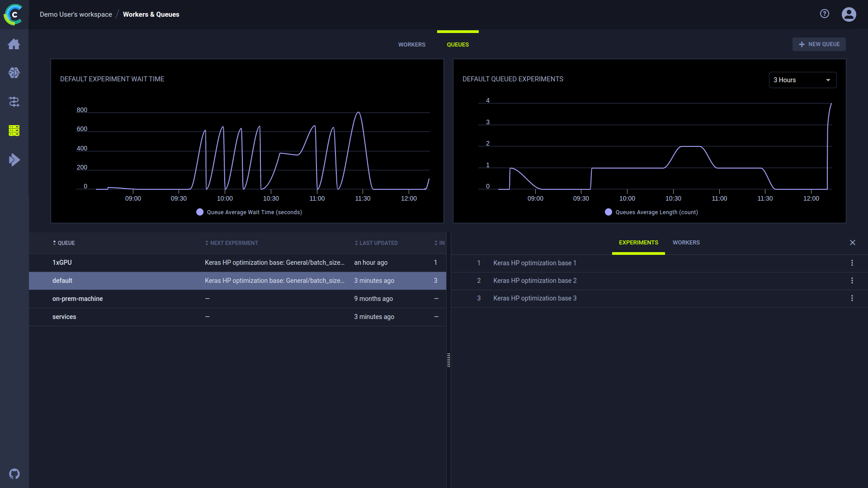Click the ClearML logo icon
Viewport: 868px width, 488px height.
point(14,14)
